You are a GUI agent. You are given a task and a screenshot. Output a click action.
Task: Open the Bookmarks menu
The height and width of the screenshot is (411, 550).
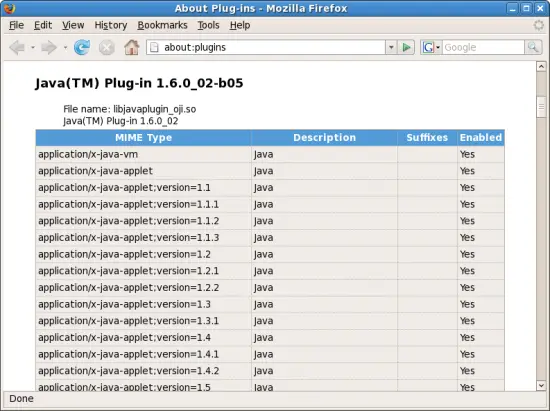pos(162,25)
